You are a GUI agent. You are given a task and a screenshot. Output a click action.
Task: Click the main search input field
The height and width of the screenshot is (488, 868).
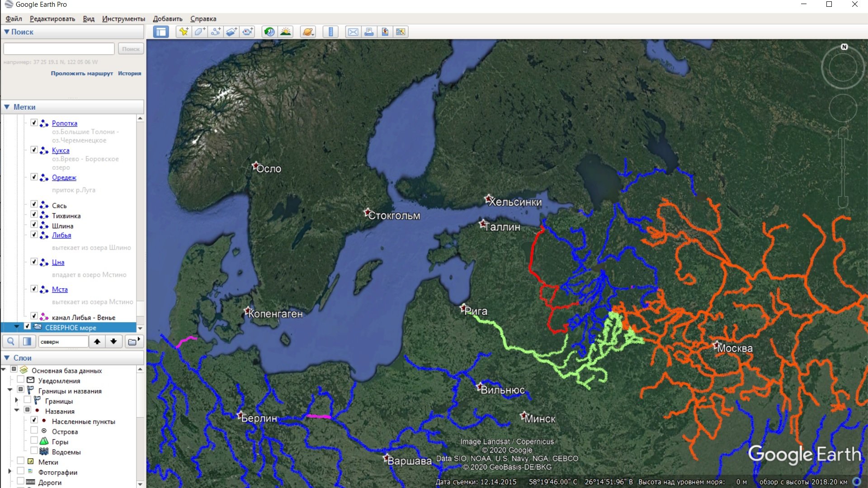[x=59, y=49]
